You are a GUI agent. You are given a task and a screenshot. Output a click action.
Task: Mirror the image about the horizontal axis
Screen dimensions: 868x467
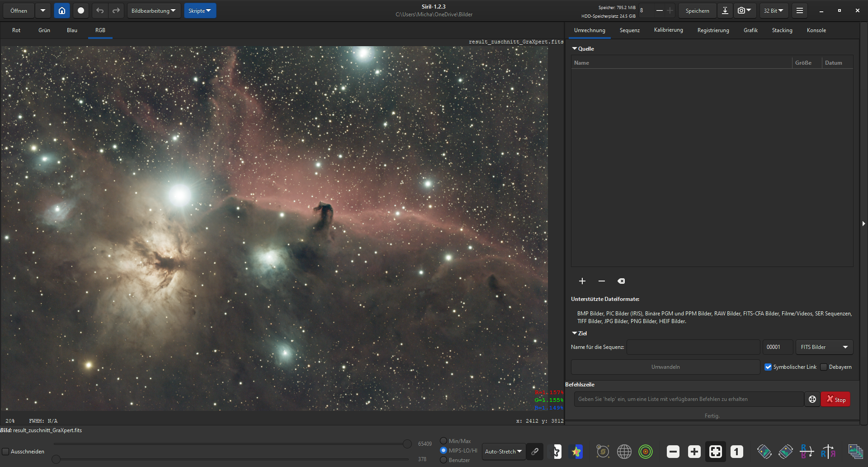807,452
